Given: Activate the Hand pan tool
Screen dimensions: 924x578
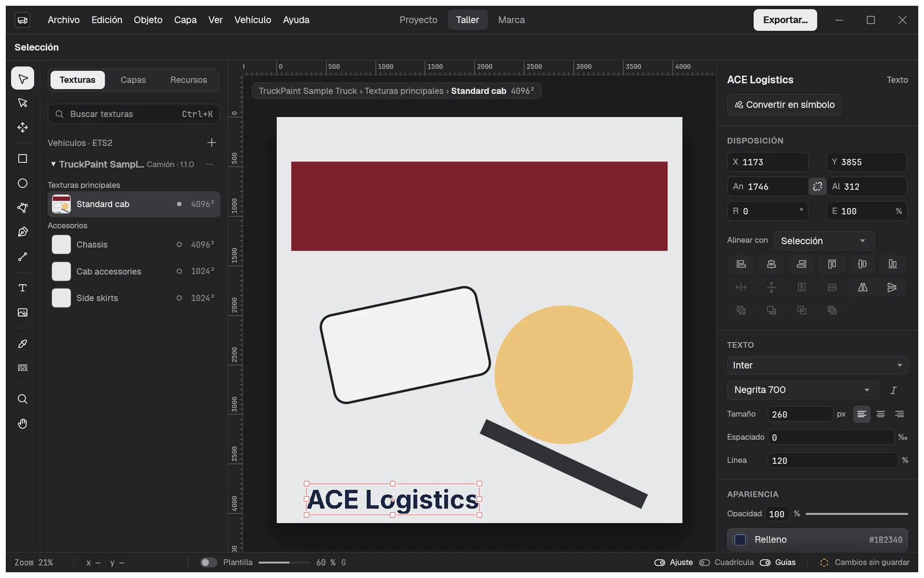Looking at the screenshot, I should tap(23, 423).
